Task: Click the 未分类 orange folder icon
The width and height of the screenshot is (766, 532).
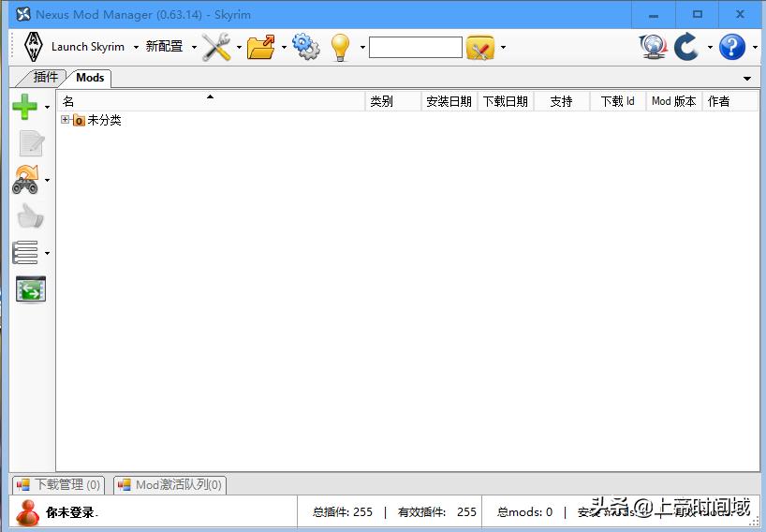Action: pos(79,120)
